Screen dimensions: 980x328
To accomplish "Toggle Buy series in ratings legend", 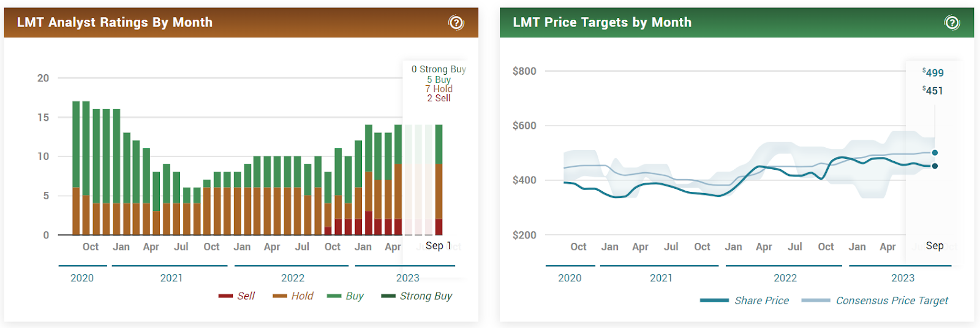I will click(345, 296).
